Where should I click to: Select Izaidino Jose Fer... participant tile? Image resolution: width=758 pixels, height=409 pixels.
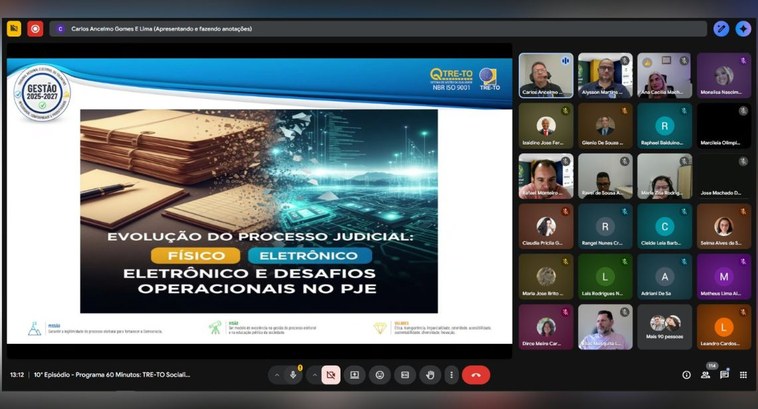[546, 126]
